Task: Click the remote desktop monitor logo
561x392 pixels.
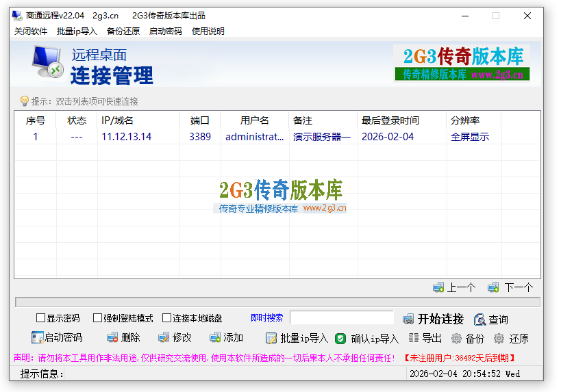Action: (x=47, y=62)
